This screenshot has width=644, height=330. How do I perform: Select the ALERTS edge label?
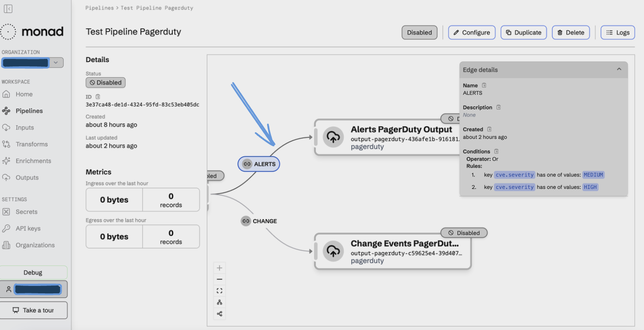coord(259,164)
